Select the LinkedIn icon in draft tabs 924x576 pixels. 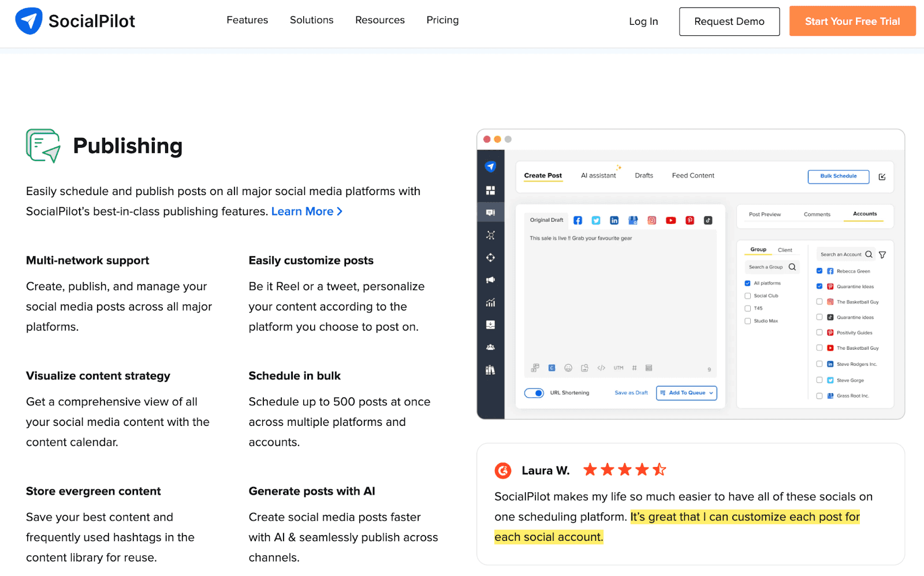614,220
